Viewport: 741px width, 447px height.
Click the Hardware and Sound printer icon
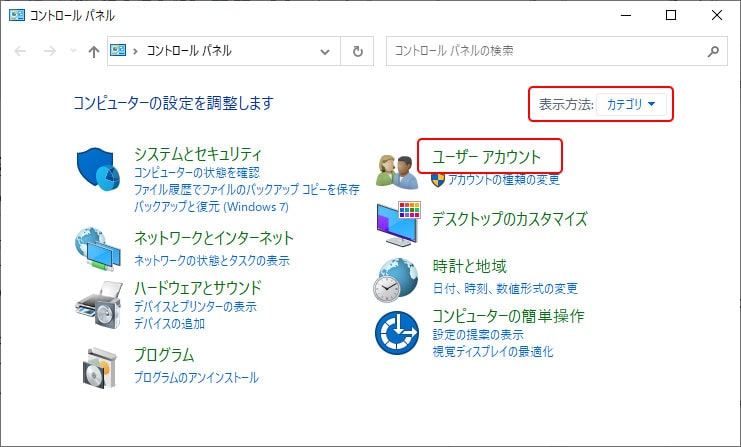point(98,304)
